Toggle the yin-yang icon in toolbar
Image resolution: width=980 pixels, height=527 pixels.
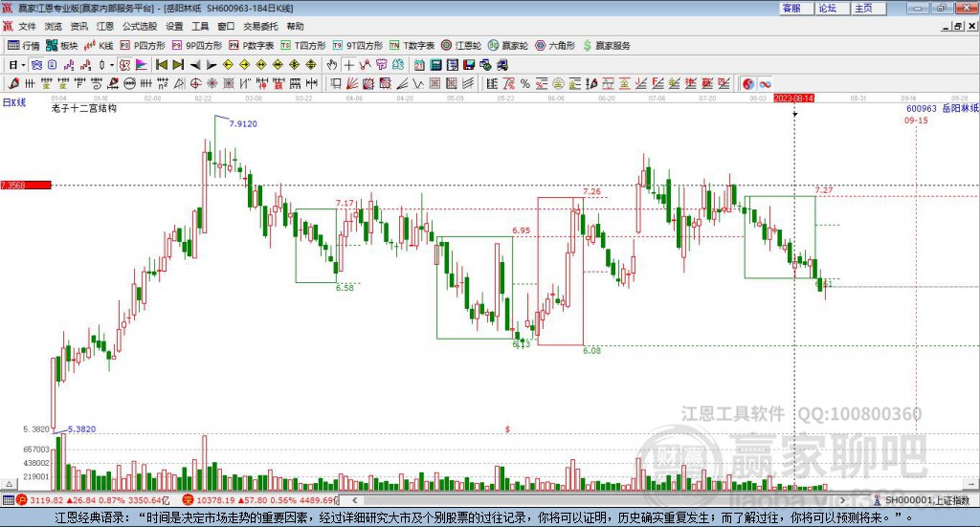pos(748,83)
